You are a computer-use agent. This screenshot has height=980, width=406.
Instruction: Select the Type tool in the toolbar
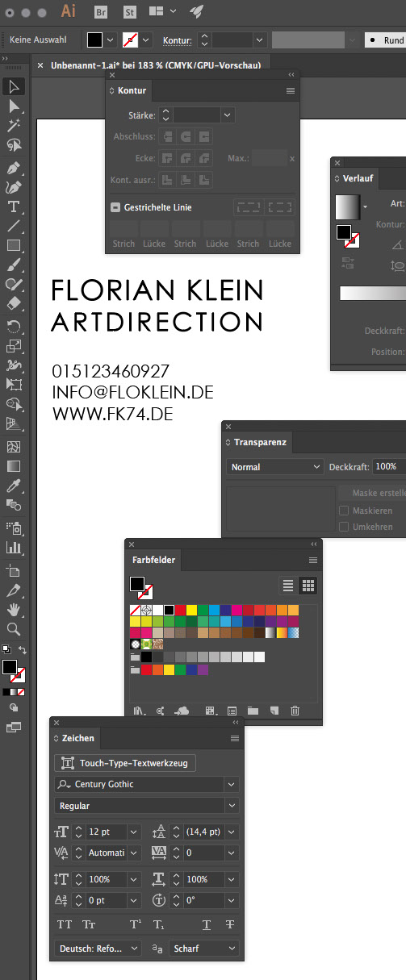click(x=14, y=205)
